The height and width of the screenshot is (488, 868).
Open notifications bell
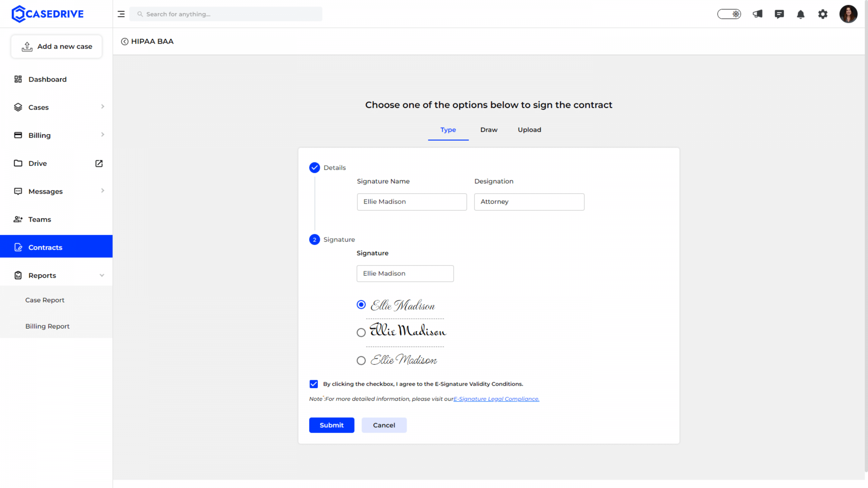click(x=800, y=14)
